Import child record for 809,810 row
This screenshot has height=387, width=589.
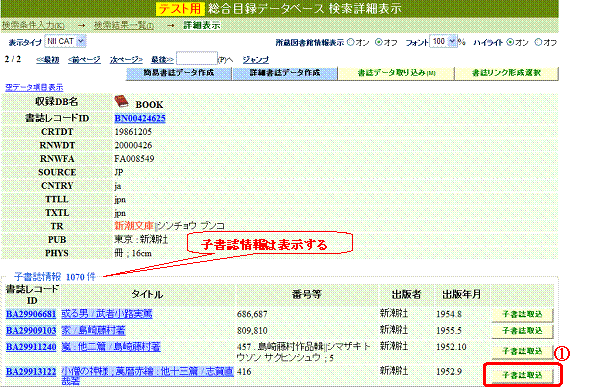(522, 331)
